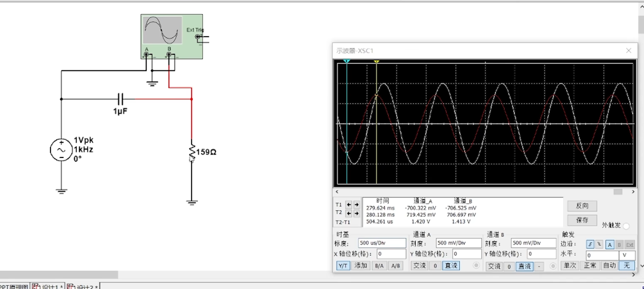Click the 1kHz frequency label of source

83,150
